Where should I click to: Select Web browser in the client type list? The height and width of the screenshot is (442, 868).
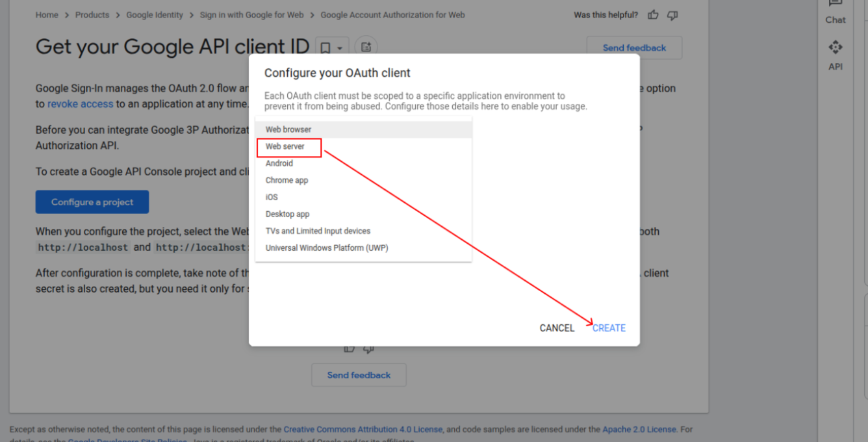[363, 129]
